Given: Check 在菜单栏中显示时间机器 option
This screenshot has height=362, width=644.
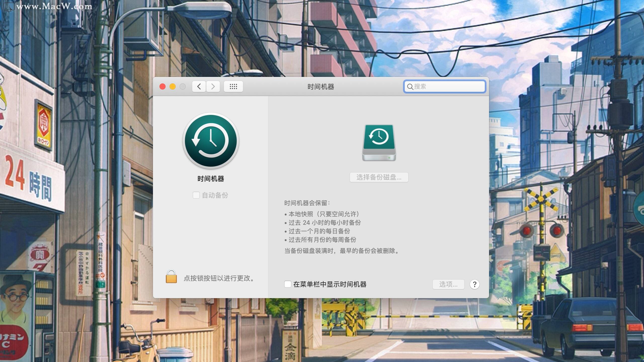Looking at the screenshot, I should 288,284.
